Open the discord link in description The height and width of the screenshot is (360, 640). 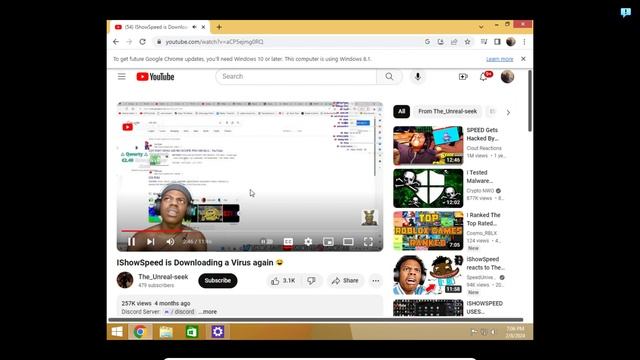(x=179, y=312)
